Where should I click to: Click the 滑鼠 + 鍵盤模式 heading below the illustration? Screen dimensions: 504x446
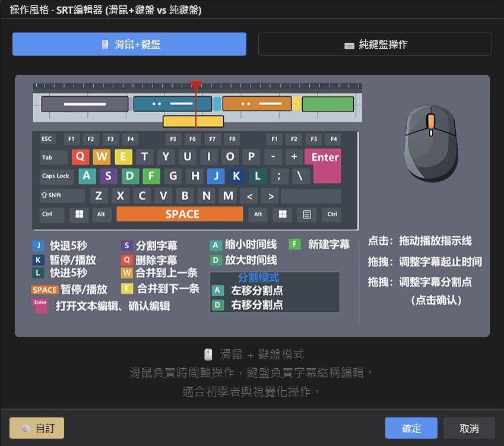(254, 355)
